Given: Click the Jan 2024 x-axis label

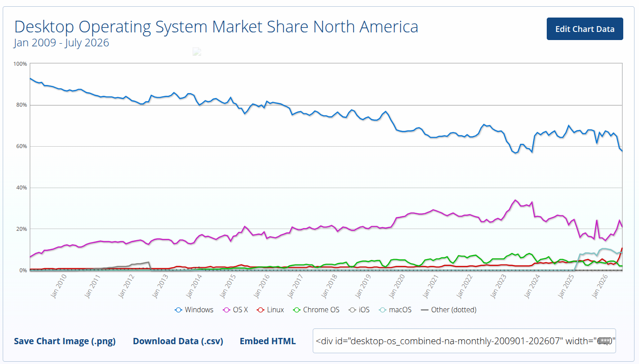Looking at the screenshot, I should [x=532, y=286].
